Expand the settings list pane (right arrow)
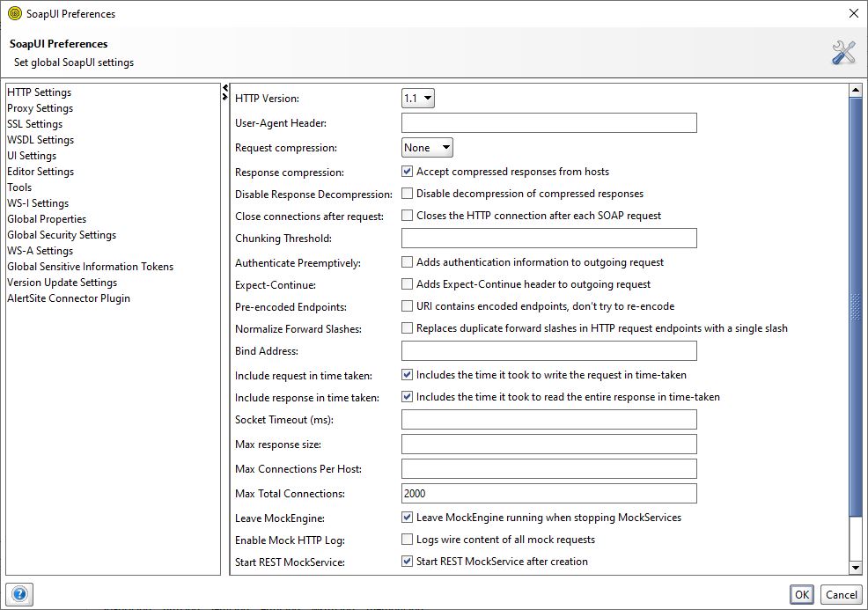The width and height of the screenshot is (868, 610). click(225, 97)
